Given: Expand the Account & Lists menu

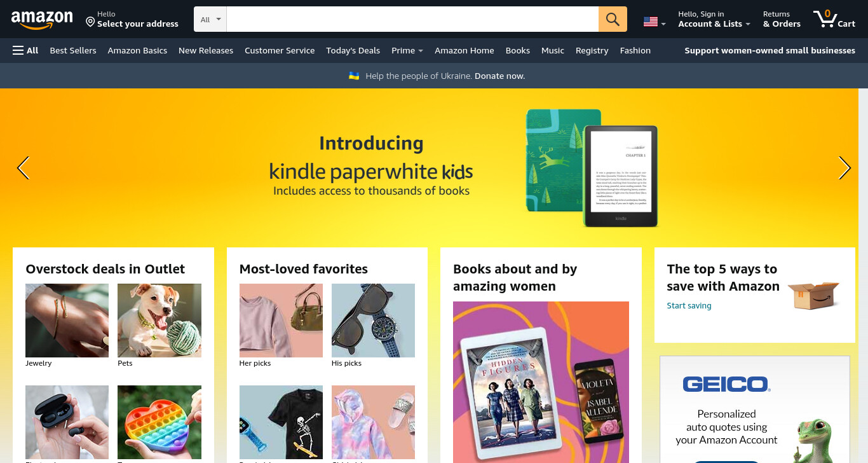Looking at the screenshot, I should pyautogui.click(x=714, y=19).
